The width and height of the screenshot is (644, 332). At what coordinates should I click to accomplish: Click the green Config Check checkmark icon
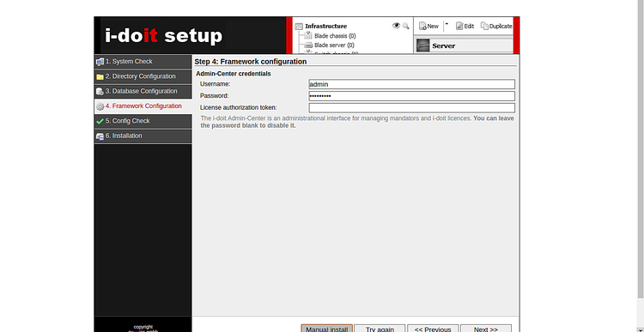pyautogui.click(x=100, y=122)
